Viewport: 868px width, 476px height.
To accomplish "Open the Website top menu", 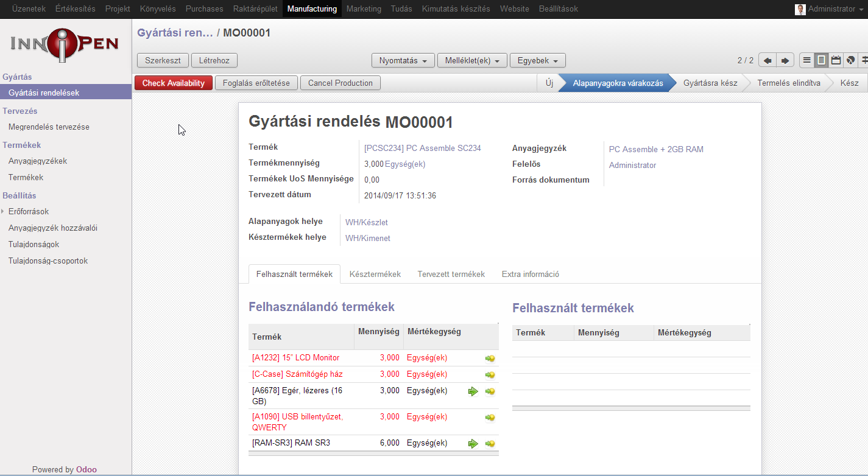I will pyautogui.click(x=515, y=9).
